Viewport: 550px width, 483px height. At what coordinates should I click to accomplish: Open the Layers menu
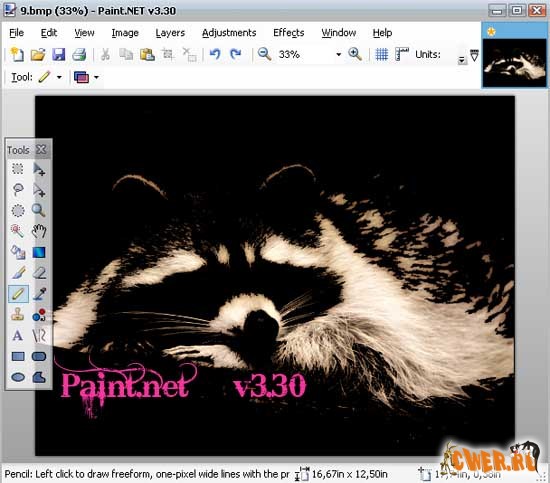click(x=170, y=33)
